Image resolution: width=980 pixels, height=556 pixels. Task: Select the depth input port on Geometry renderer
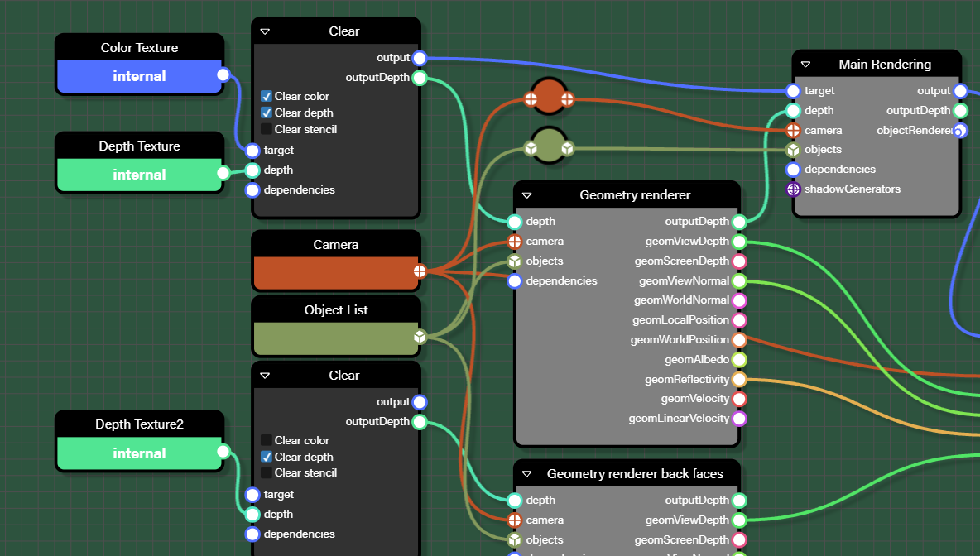[x=514, y=221]
